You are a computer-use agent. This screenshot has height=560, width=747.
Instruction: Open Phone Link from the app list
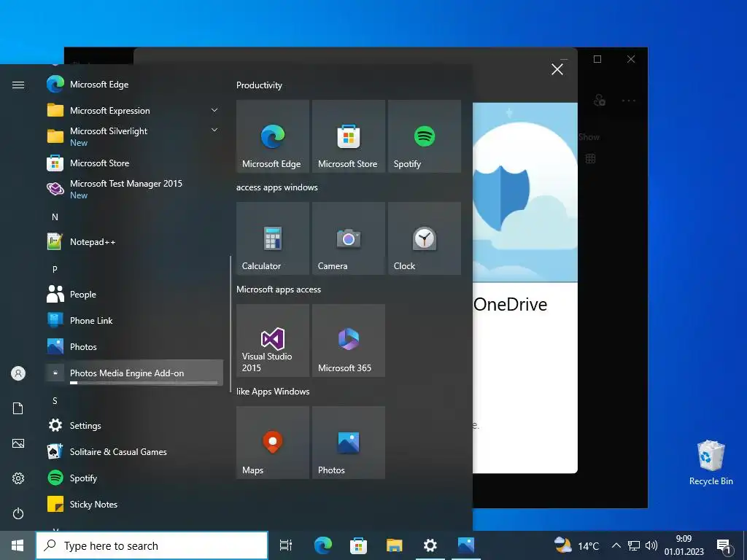[133, 321]
